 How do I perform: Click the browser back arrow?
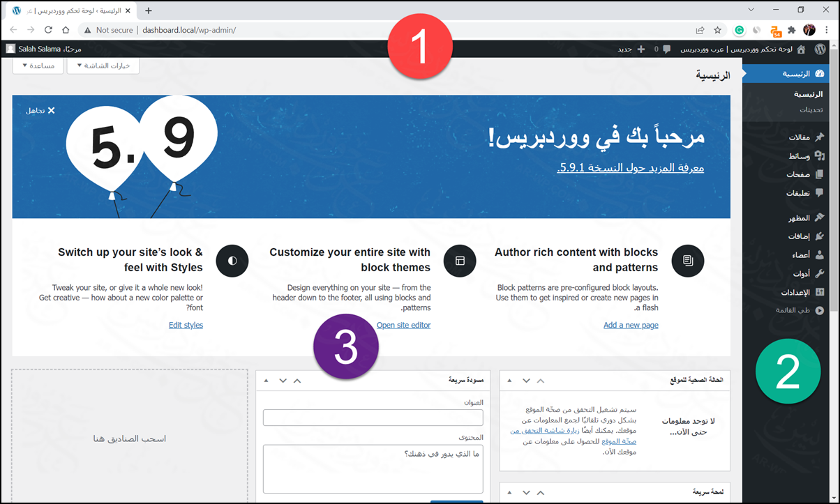[x=13, y=30]
